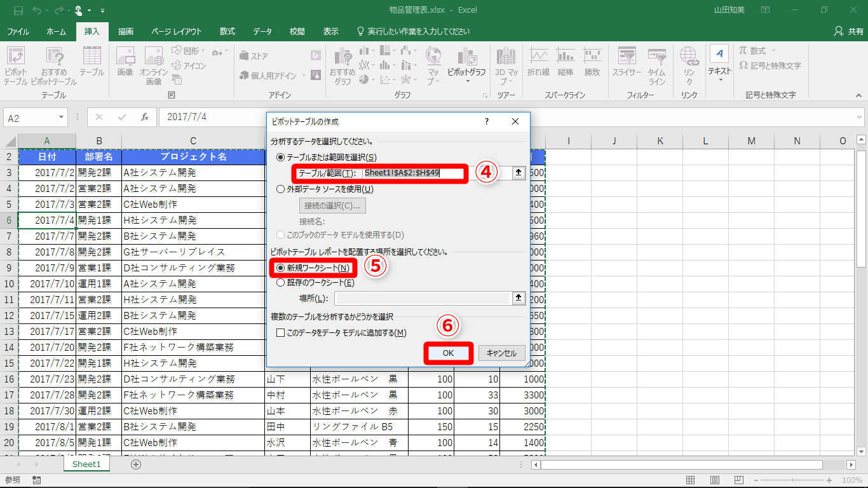868x488 pixels.
Task: Switch to the 数式 ribbon tab
Action: point(227,31)
